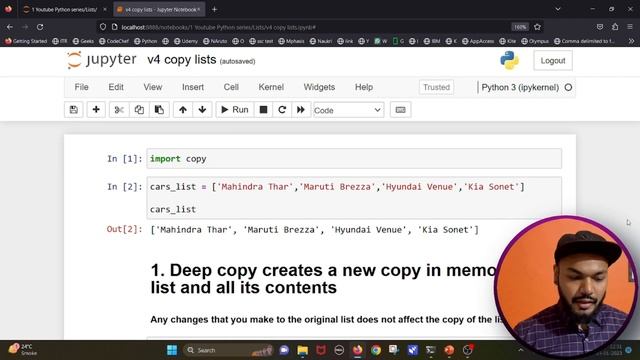640x360 pixels.
Task: Rename the notebook title v4 copy lists
Action: pyautogui.click(x=182, y=60)
